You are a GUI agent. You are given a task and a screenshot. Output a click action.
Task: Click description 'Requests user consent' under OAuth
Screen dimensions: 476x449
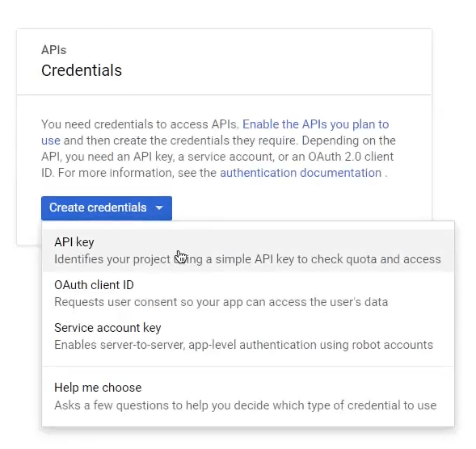tap(221, 302)
